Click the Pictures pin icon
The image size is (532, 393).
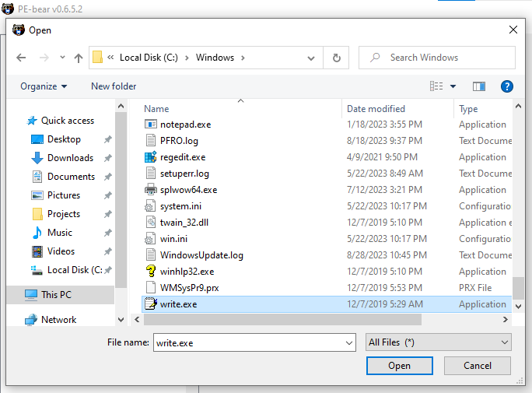coord(108,195)
